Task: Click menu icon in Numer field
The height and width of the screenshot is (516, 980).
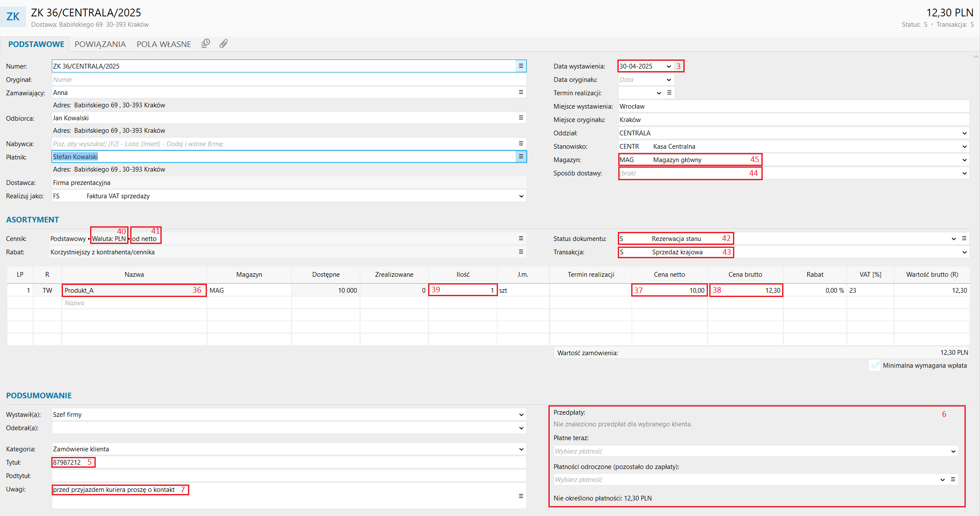Action: tap(521, 66)
